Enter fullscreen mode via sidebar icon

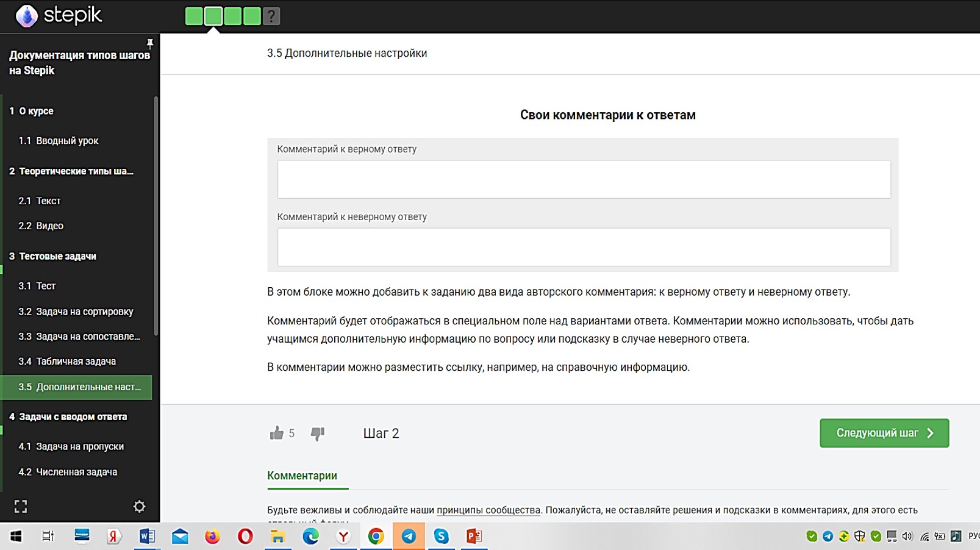click(x=21, y=506)
